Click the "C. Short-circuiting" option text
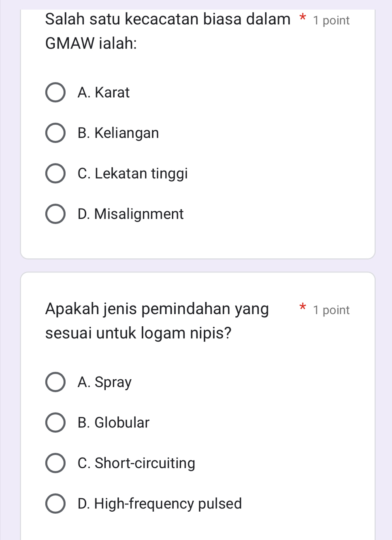Image resolution: width=392 pixels, height=540 pixels. point(136,463)
